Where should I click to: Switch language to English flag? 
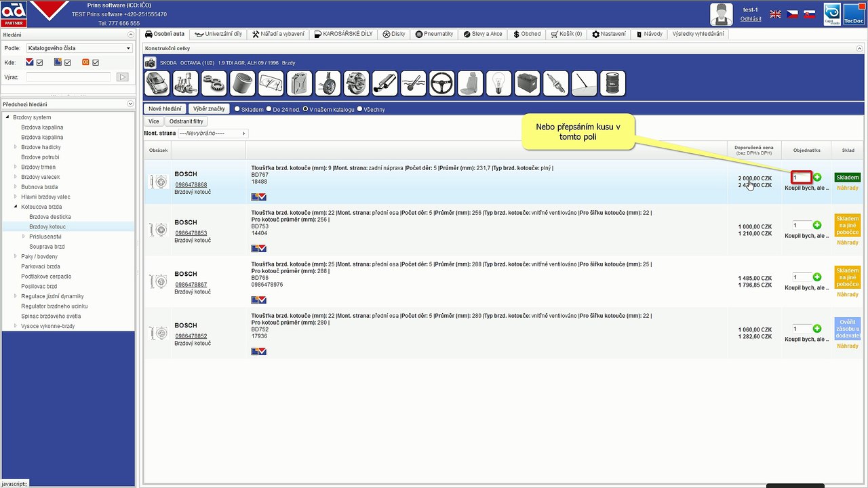point(775,14)
